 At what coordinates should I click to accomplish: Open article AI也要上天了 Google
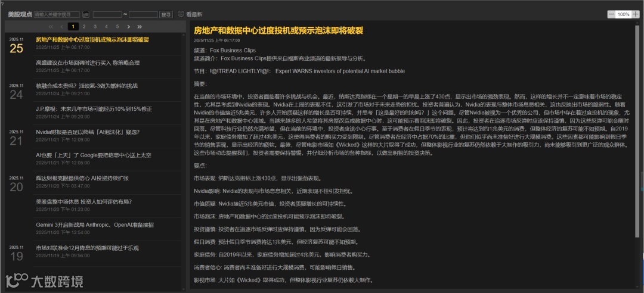pyautogui.click(x=94, y=155)
